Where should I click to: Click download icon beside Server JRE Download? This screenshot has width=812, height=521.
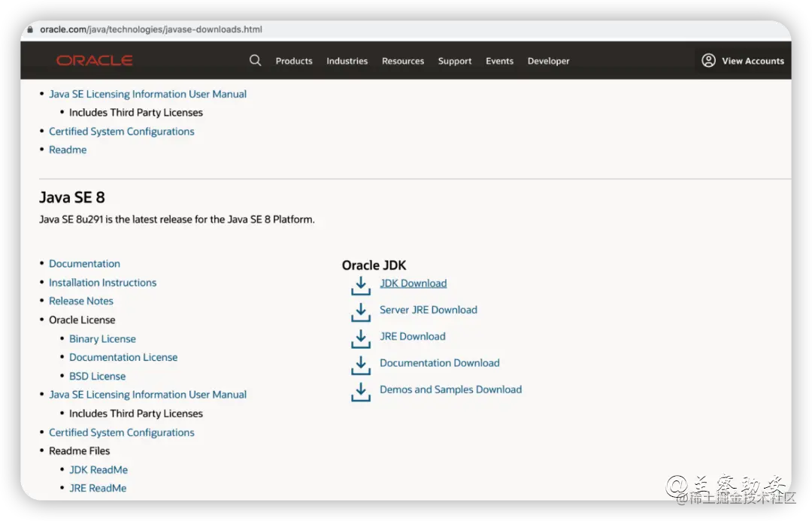(x=361, y=312)
